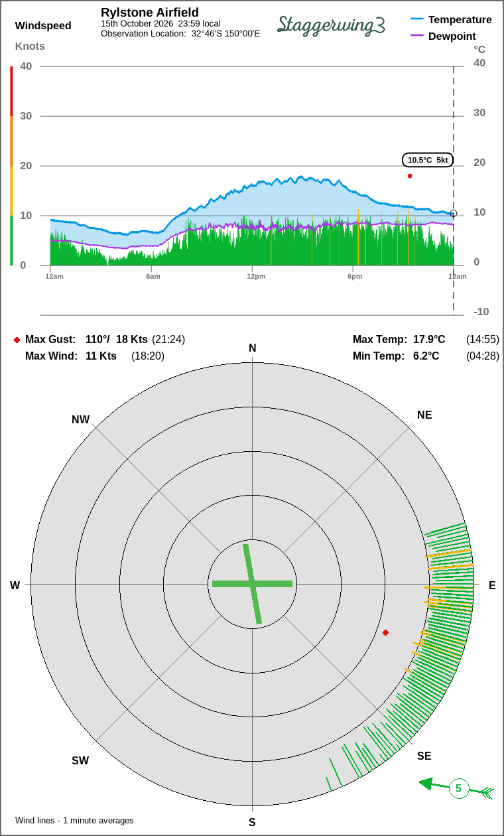The height and width of the screenshot is (836, 504).
Task: Click the 'Wind lines - 1 minute averages' note
Action: click(74, 820)
